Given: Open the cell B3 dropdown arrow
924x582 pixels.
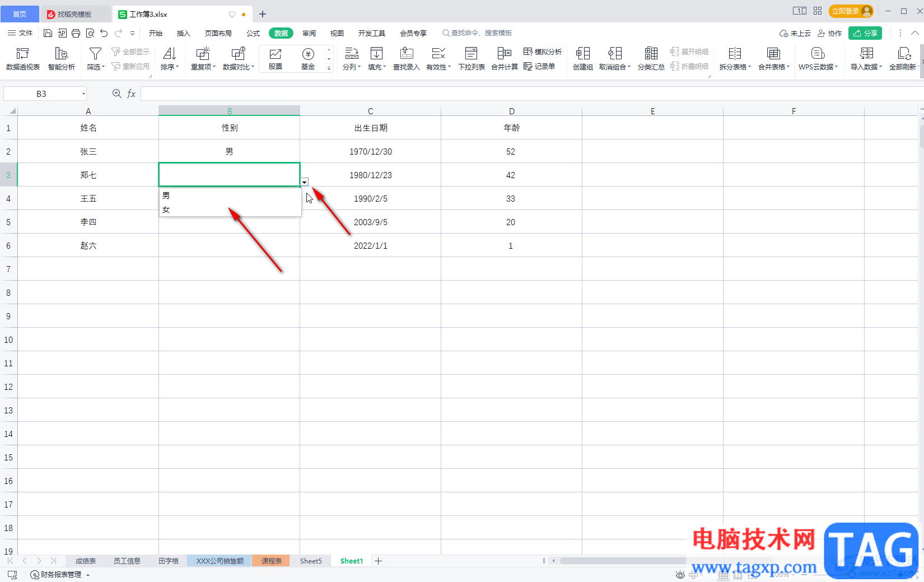Looking at the screenshot, I should 304,182.
